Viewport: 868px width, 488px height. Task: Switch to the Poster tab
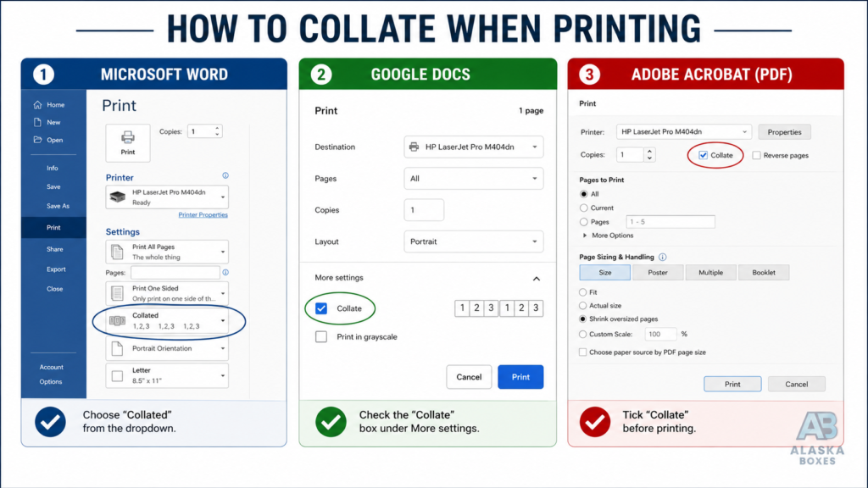pyautogui.click(x=658, y=272)
